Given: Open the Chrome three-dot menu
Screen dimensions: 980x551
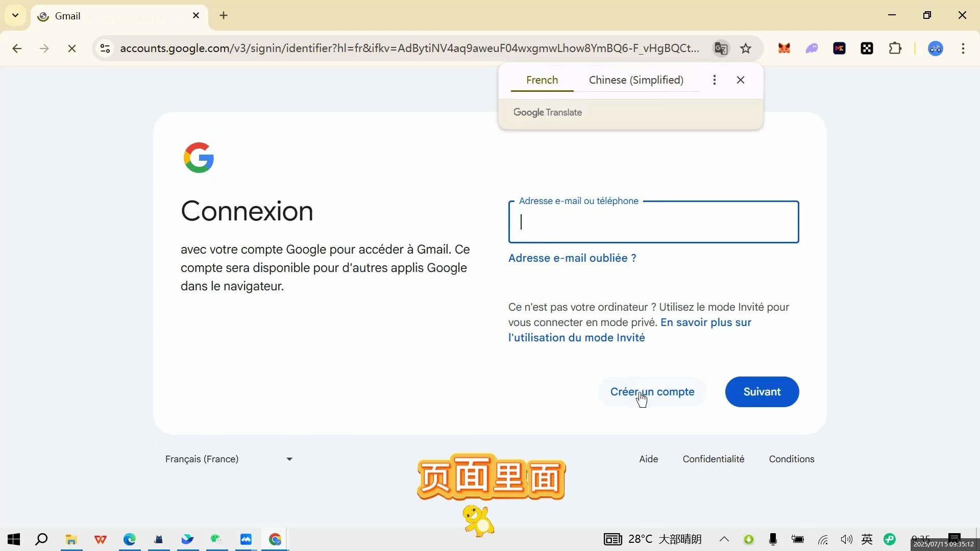Looking at the screenshot, I should tap(963, 48).
